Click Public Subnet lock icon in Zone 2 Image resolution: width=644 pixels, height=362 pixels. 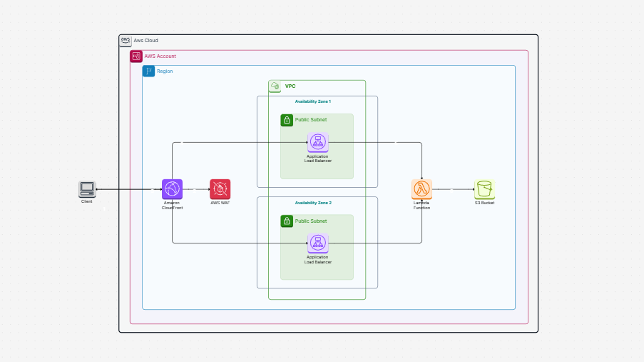pyautogui.click(x=287, y=221)
